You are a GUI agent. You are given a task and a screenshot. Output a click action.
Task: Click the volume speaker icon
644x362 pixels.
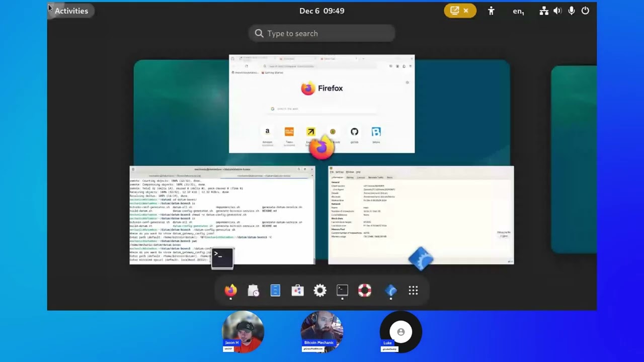(x=557, y=11)
